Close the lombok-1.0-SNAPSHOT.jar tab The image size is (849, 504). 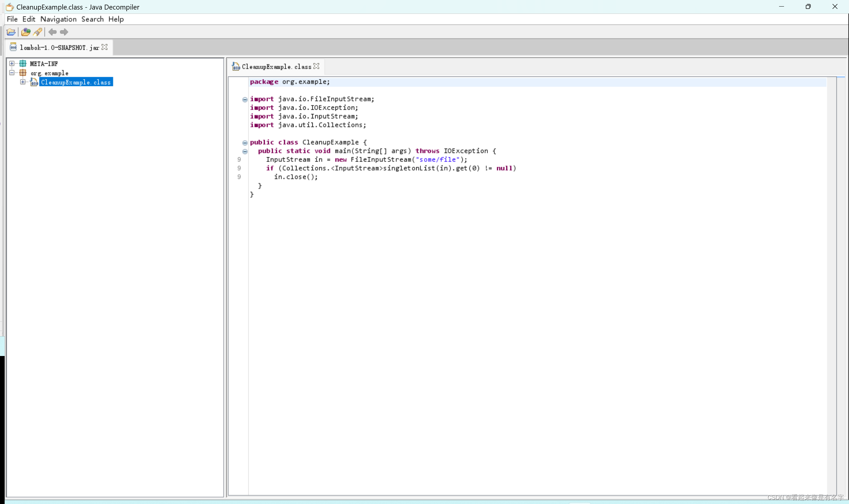(x=105, y=47)
